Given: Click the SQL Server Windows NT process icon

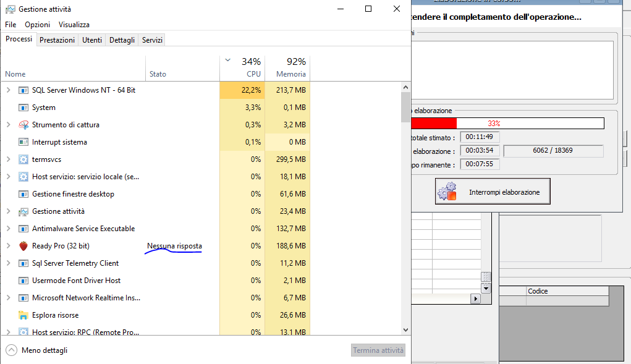Looking at the screenshot, I should 23,90.
